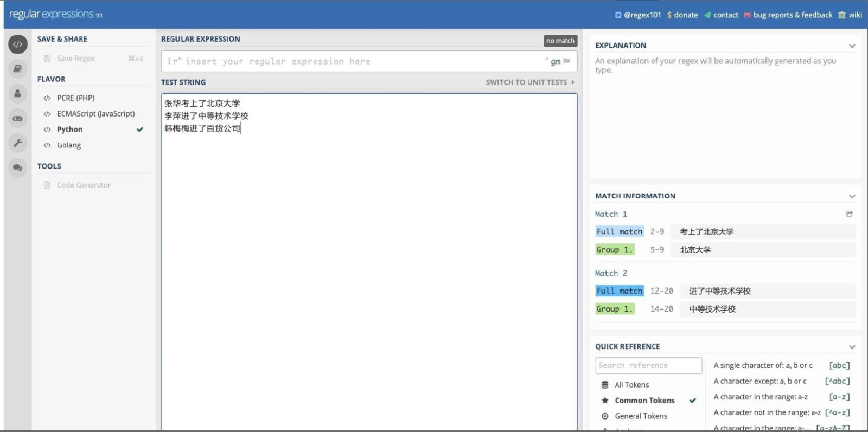The width and height of the screenshot is (868, 432).
Task: Click Match 2 Full match label
Action: click(x=620, y=291)
